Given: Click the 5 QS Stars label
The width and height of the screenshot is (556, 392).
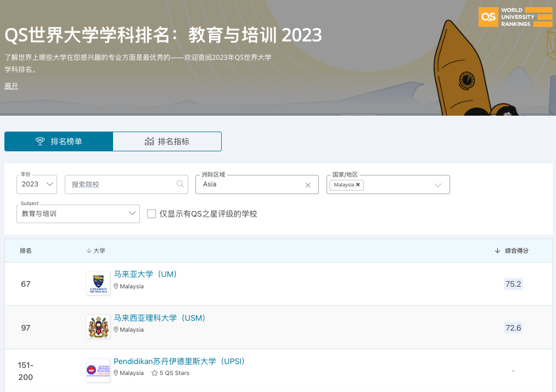Looking at the screenshot, I should 174,373.
